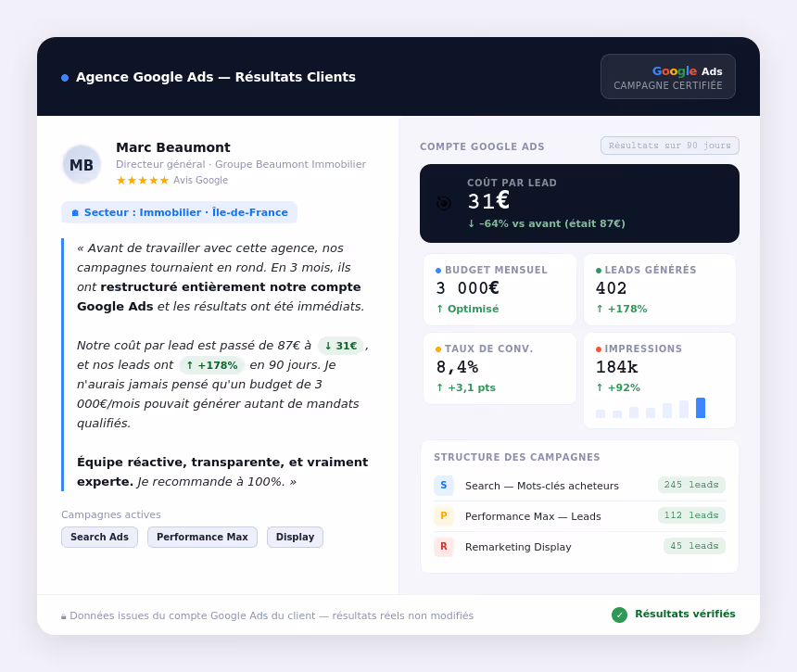Expand the Structure des Campagnes panel
The height and width of the screenshot is (672, 797).
pyautogui.click(x=517, y=457)
